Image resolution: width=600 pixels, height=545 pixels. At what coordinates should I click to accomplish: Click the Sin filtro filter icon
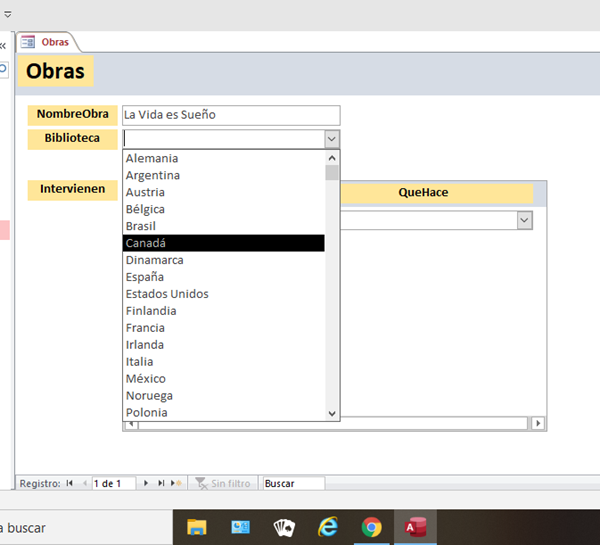(201, 483)
